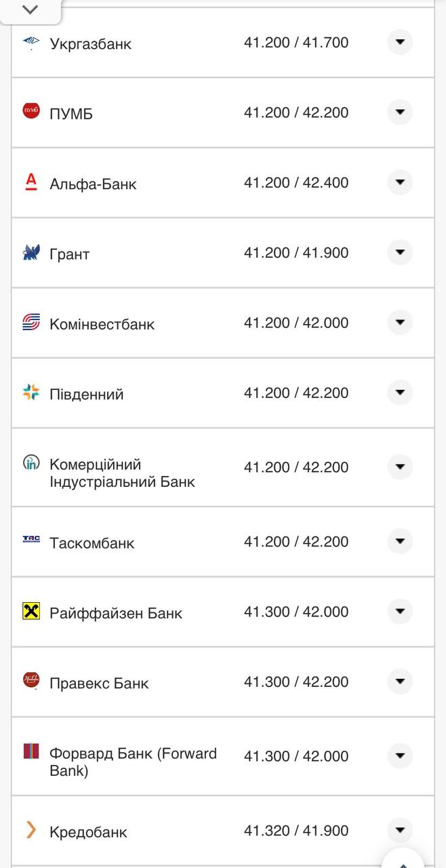Click the Укргазбанк bank logo
The height and width of the screenshot is (868, 446).
click(x=29, y=42)
